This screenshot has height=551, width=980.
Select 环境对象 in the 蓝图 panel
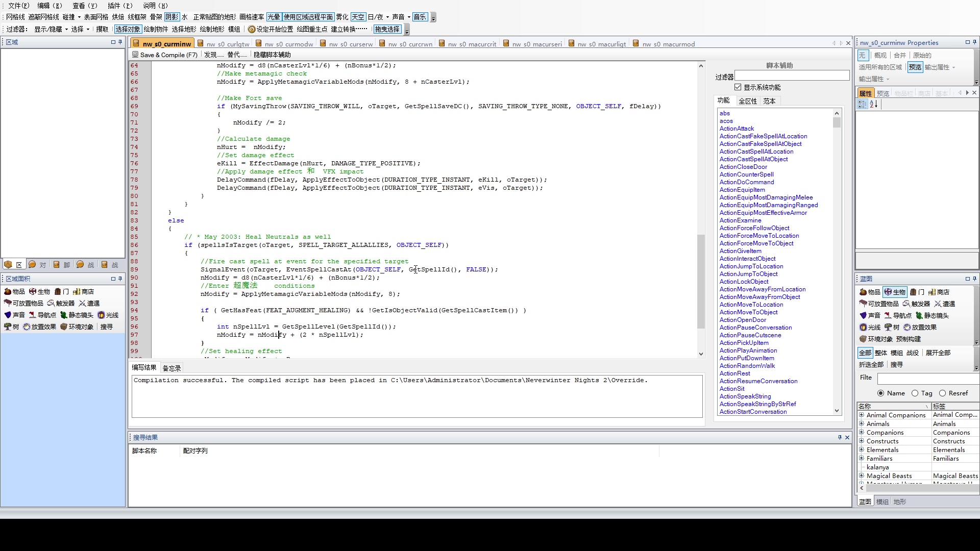point(876,339)
